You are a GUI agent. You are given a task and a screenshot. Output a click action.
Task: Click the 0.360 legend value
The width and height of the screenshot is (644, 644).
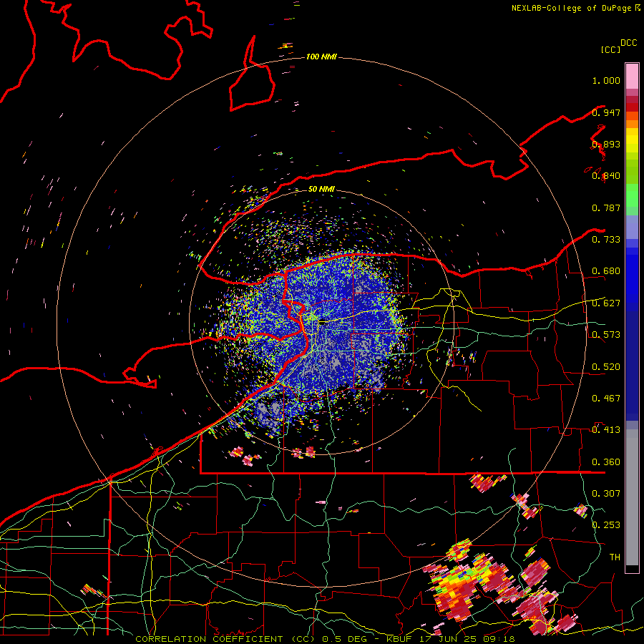[606, 462]
